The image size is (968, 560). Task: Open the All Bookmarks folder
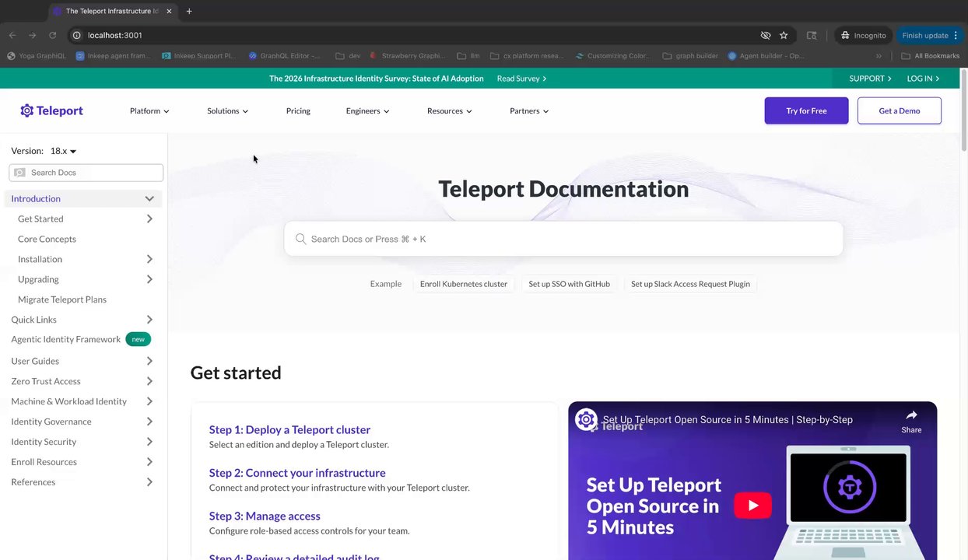[930, 56]
